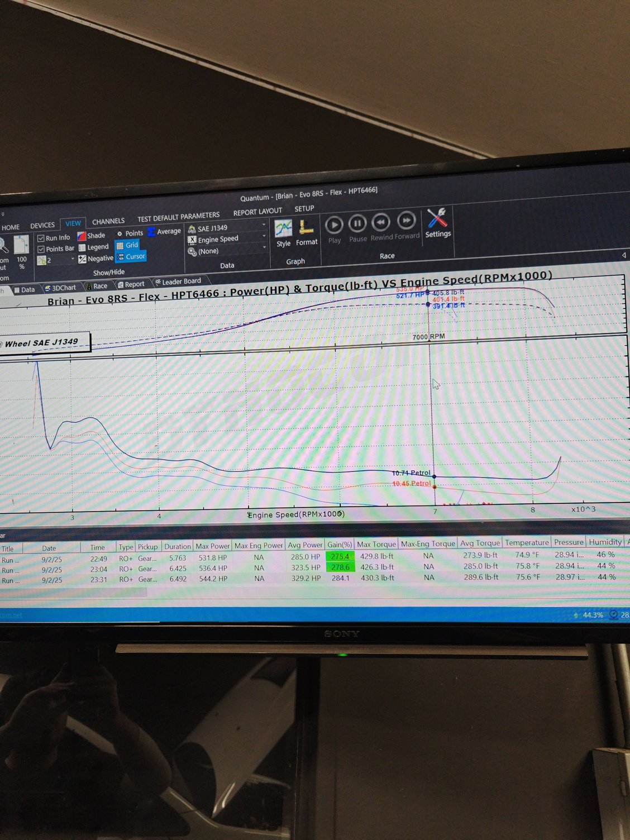Expand the (None) data dropdown

[x=264, y=247]
